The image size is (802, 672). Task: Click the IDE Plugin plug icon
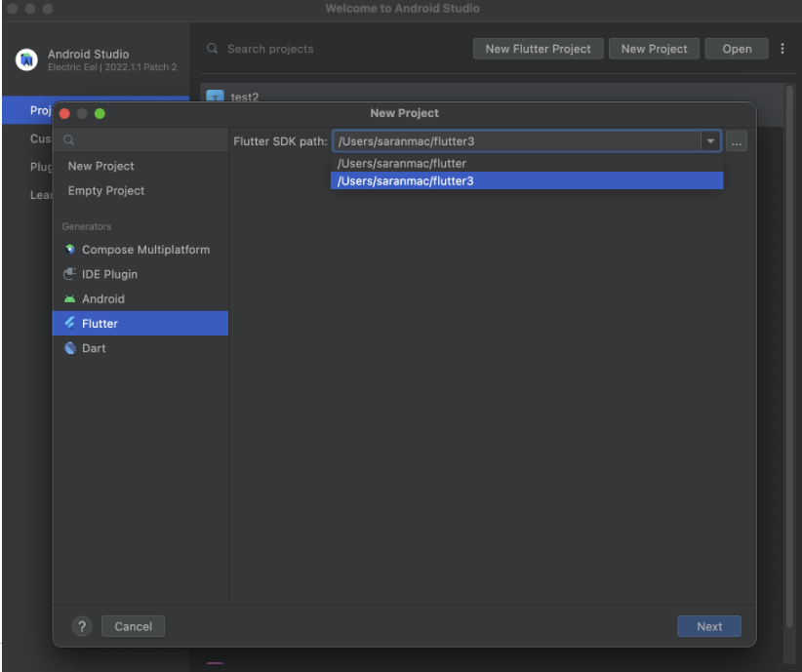(x=69, y=274)
